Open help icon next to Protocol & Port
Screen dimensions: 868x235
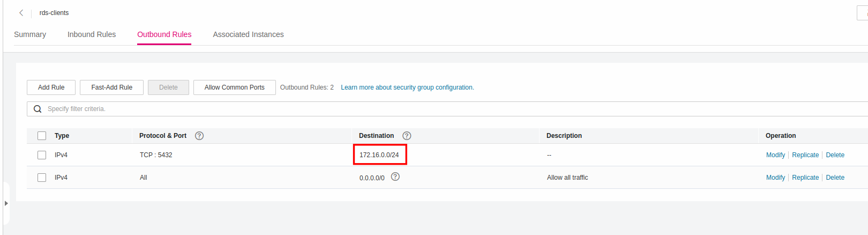pos(199,136)
